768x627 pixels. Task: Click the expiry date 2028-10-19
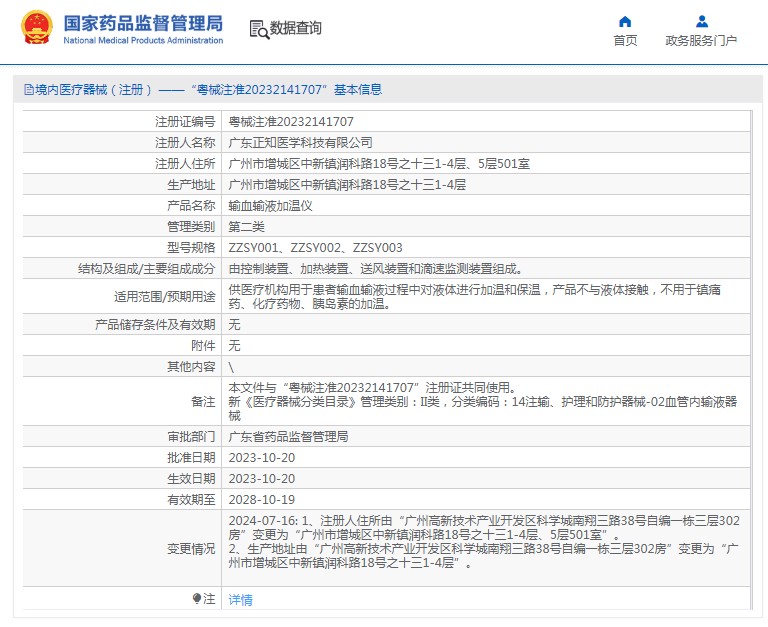coord(262,499)
